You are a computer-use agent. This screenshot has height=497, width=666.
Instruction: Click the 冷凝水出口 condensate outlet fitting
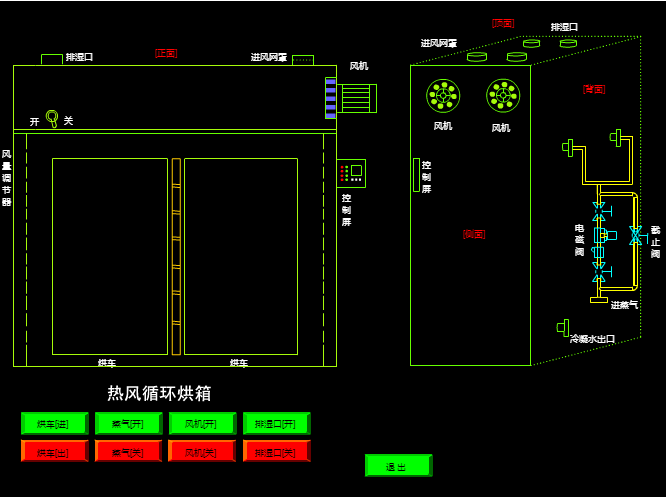pyautogui.click(x=563, y=328)
